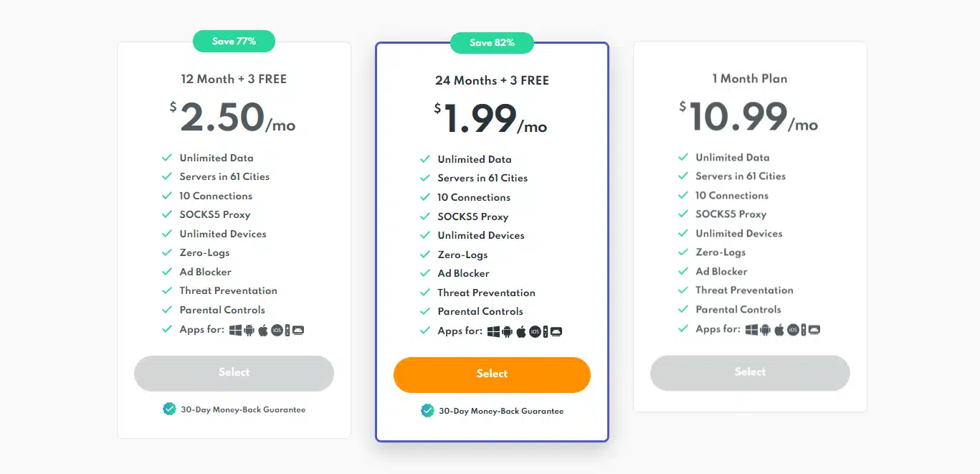The height and width of the screenshot is (474, 980).
Task: Click Android TV icon in 24 Months plan
Action: (556, 331)
